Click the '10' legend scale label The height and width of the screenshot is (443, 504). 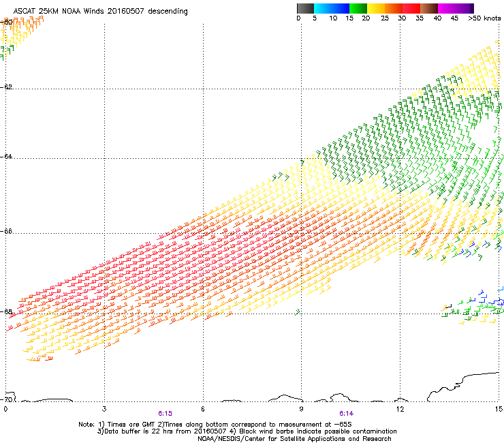(x=333, y=18)
